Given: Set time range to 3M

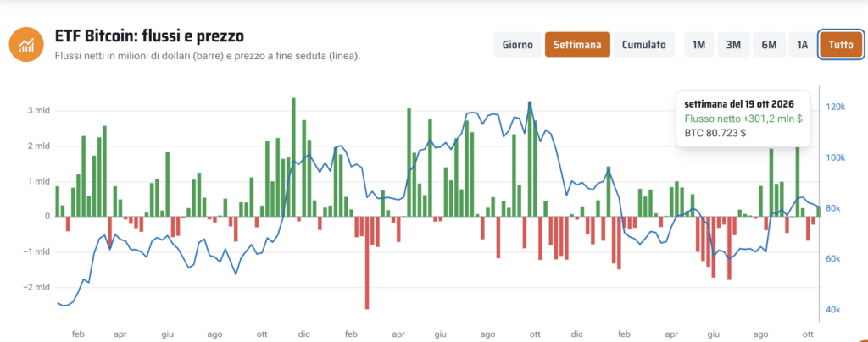Looking at the screenshot, I should coord(733,45).
